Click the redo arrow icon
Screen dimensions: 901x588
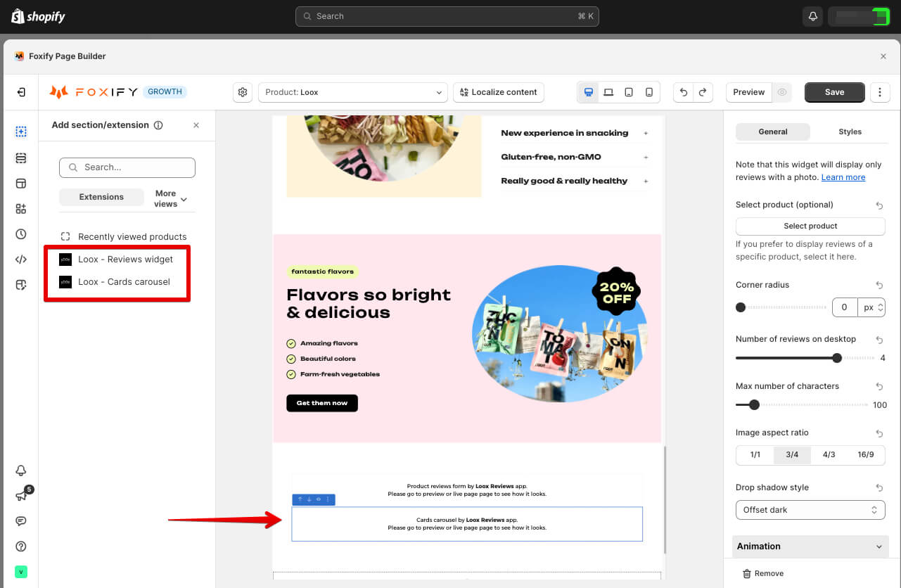click(x=703, y=92)
